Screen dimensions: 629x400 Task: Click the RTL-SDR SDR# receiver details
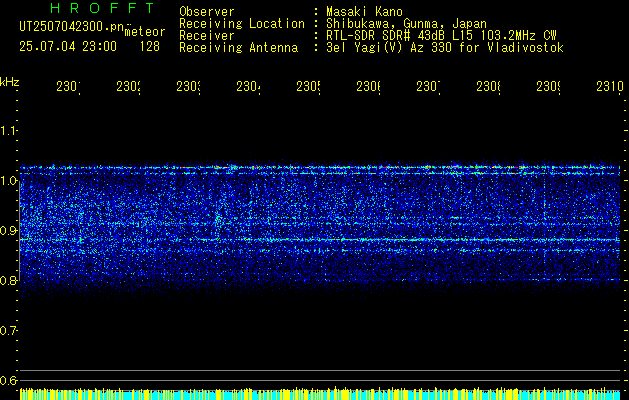[x=441, y=36]
